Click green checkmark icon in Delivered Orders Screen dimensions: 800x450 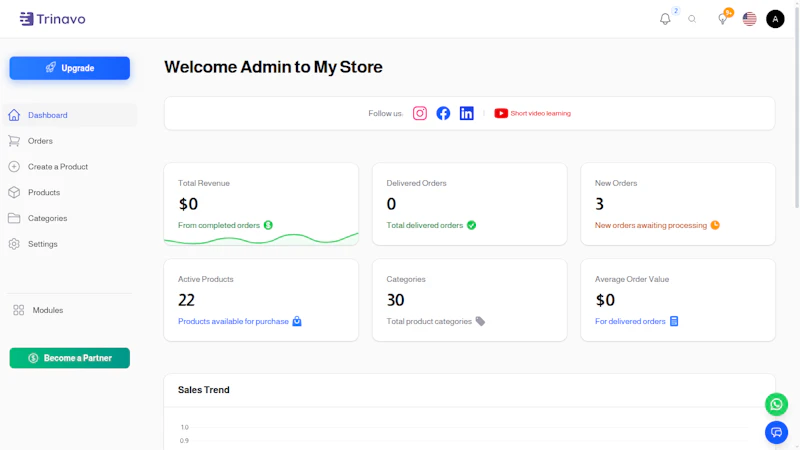coord(471,225)
